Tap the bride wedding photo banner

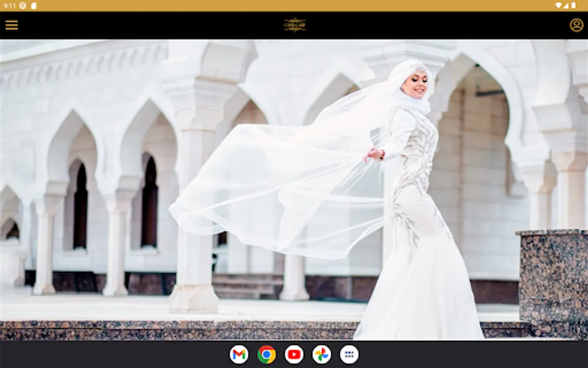[x=294, y=190]
